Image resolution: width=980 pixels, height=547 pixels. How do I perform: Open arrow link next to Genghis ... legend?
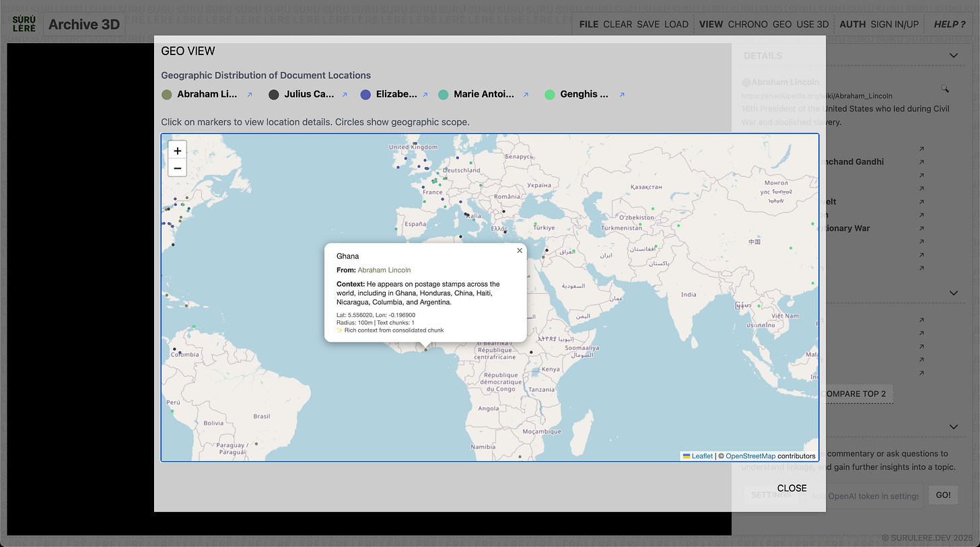[x=621, y=95]
